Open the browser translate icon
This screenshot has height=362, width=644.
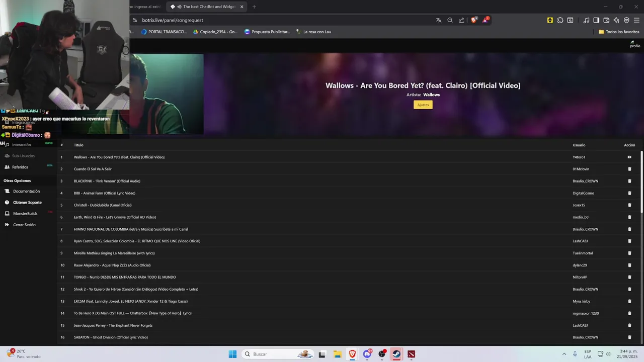click(x=439, y=20)
